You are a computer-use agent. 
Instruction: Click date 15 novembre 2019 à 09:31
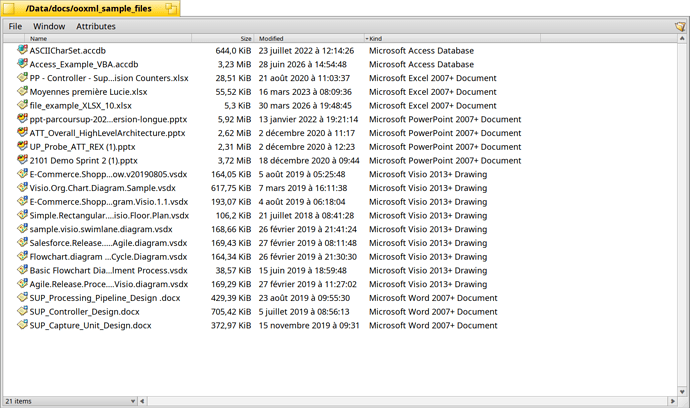point(309,325)
